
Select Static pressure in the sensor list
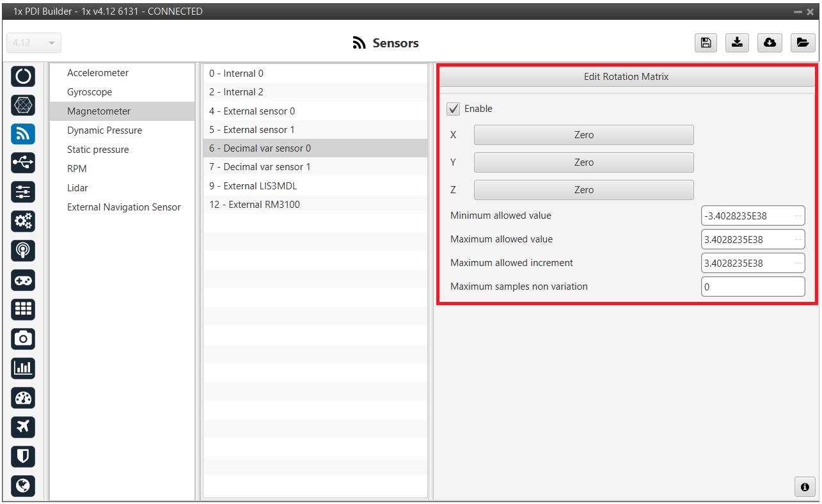(x=98, y=150)
